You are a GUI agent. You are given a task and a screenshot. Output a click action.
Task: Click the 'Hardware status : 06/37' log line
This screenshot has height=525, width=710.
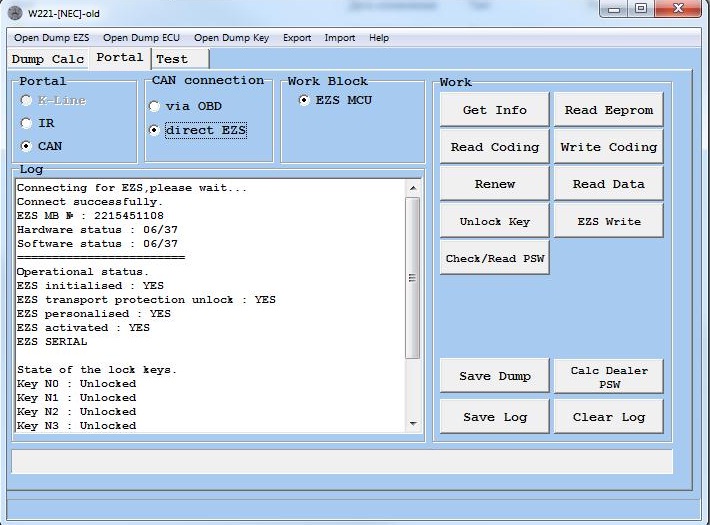[x=97, y=230]
